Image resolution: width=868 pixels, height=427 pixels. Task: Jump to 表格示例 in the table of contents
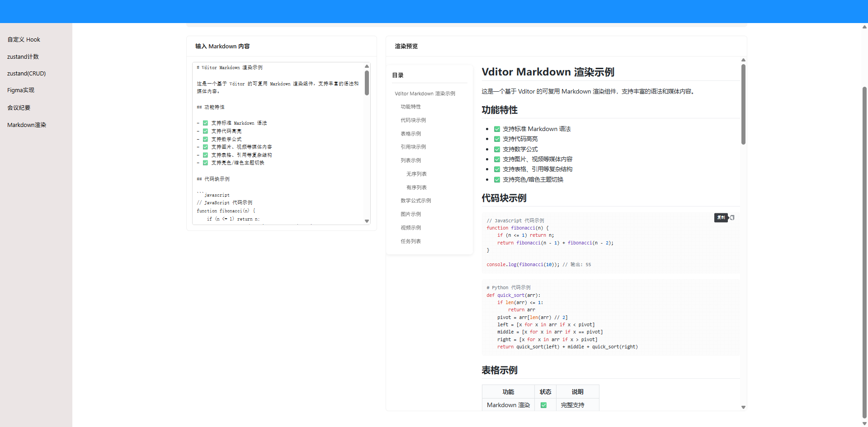(410, 134)
